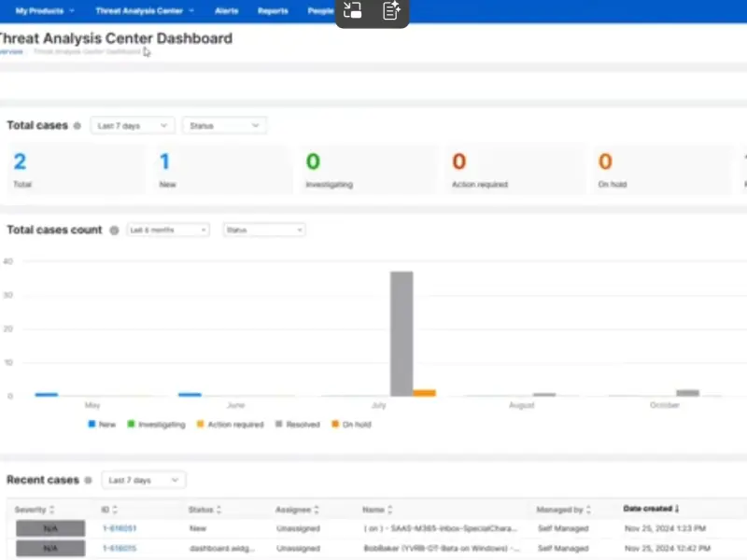Sort cases by the Status column arrows
Viewport: 747px width, 560px height.
point(219,510)
